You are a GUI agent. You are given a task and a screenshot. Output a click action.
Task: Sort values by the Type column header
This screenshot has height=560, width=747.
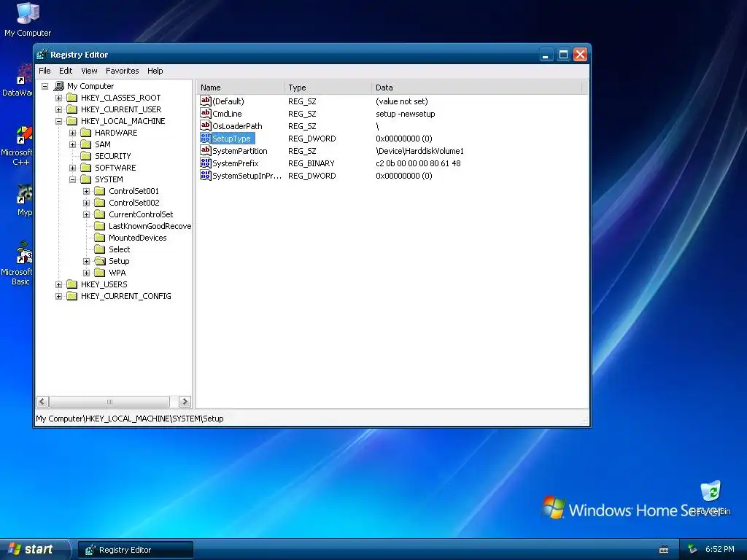pyautogui.click(x=328, y=87)
